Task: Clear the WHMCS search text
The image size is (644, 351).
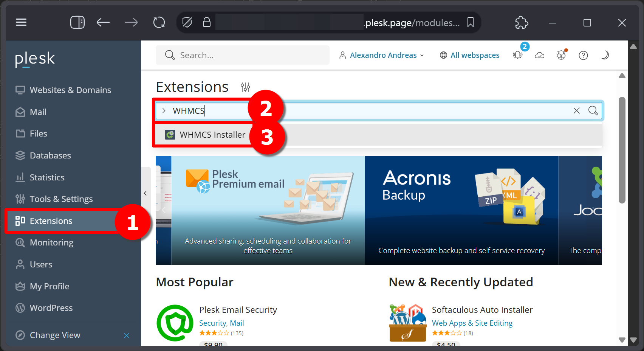Action: [x=576, y=111]
